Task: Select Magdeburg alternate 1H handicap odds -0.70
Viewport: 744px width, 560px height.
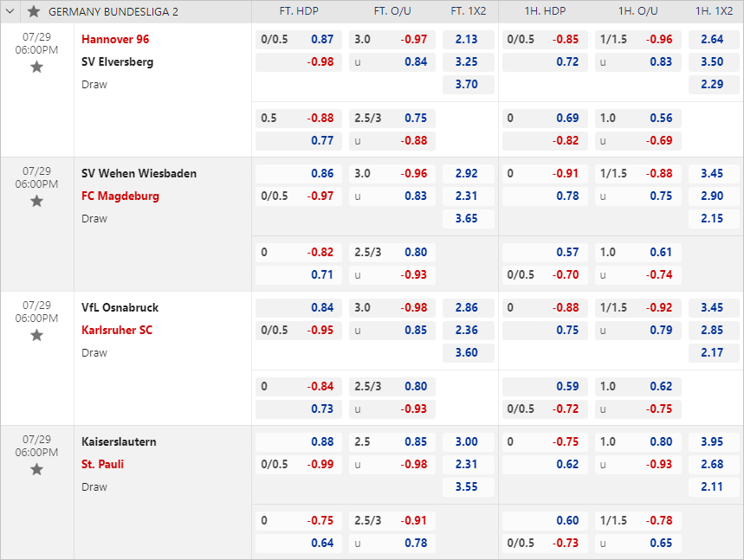Action: click(545, 275)
